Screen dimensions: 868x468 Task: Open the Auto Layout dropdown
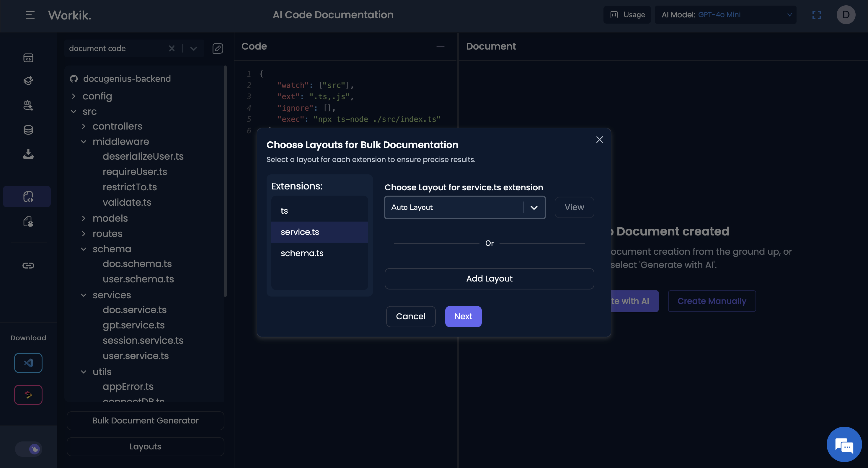pos(465,207)
